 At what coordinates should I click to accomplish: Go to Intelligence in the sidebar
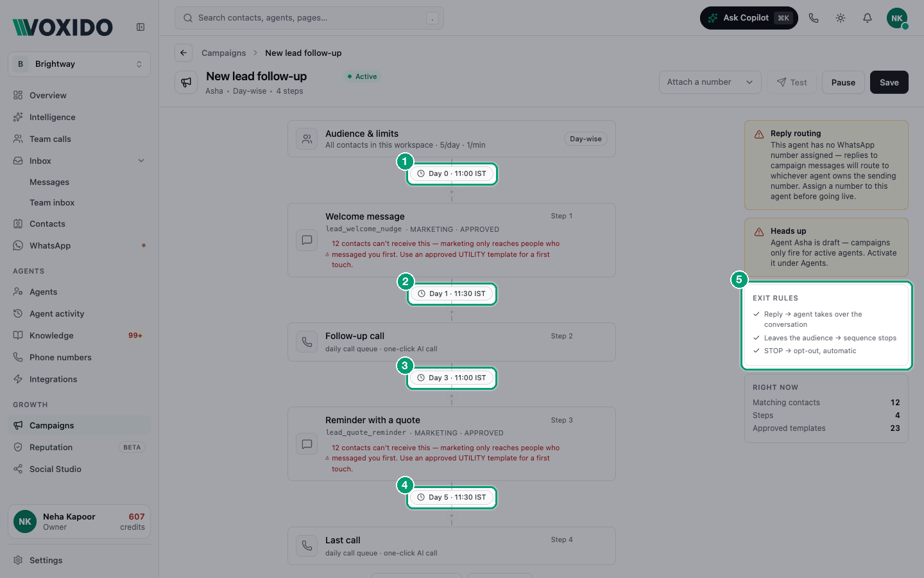pyautogui.click(x=79, y=117)
